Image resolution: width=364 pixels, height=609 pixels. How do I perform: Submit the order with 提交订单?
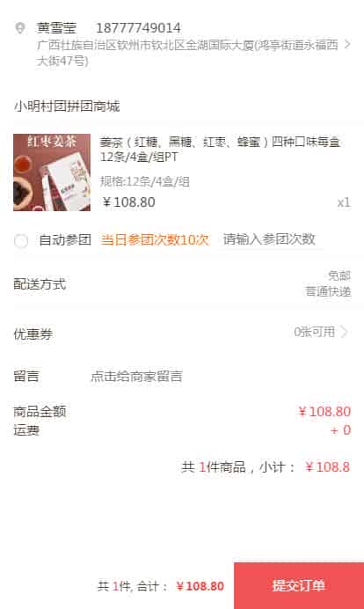coord(299,585)
